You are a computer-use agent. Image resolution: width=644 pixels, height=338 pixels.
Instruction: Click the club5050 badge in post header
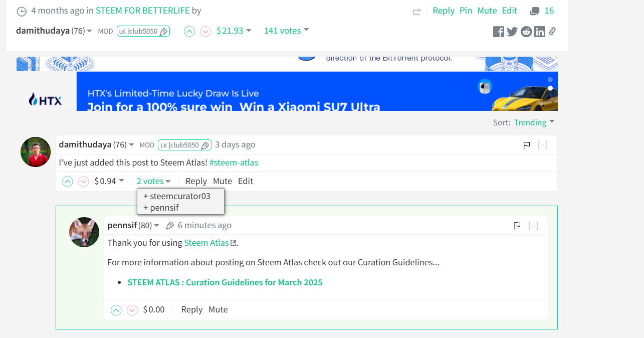click(x=143, y=31)
